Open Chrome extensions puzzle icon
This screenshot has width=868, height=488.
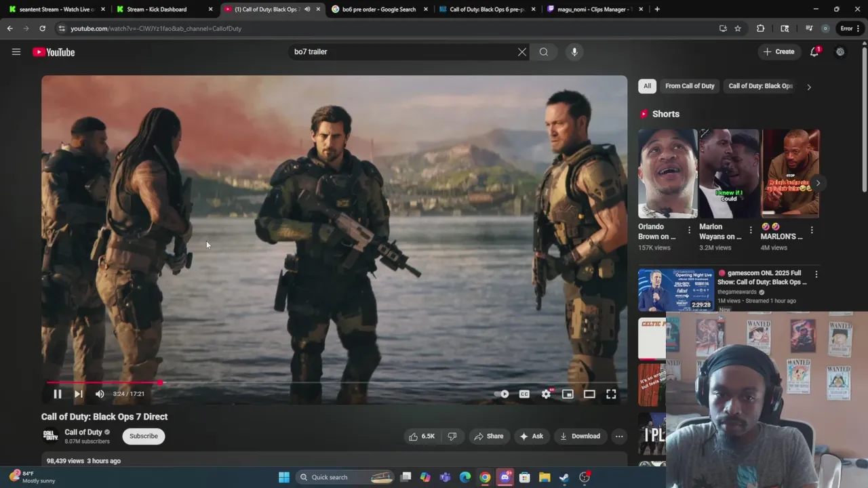tap(760, 28)
